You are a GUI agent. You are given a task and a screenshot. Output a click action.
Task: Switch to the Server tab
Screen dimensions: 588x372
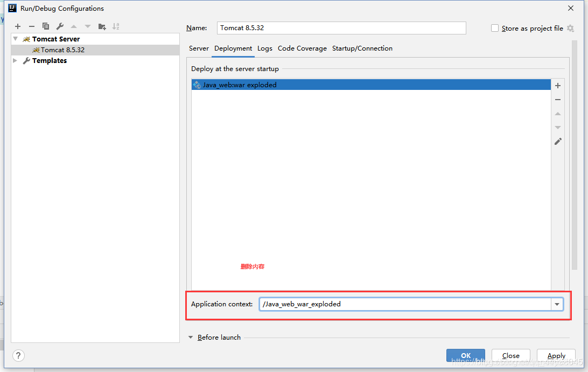click(199, 48)
